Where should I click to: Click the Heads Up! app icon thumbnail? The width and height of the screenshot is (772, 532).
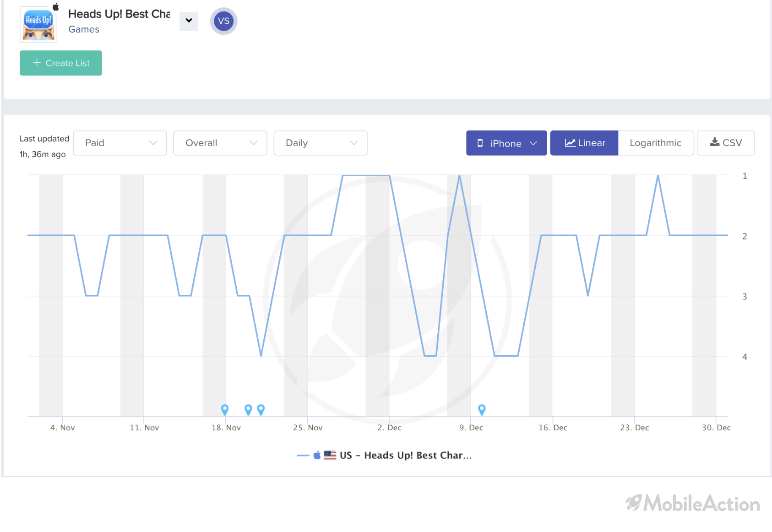(38, 24)
